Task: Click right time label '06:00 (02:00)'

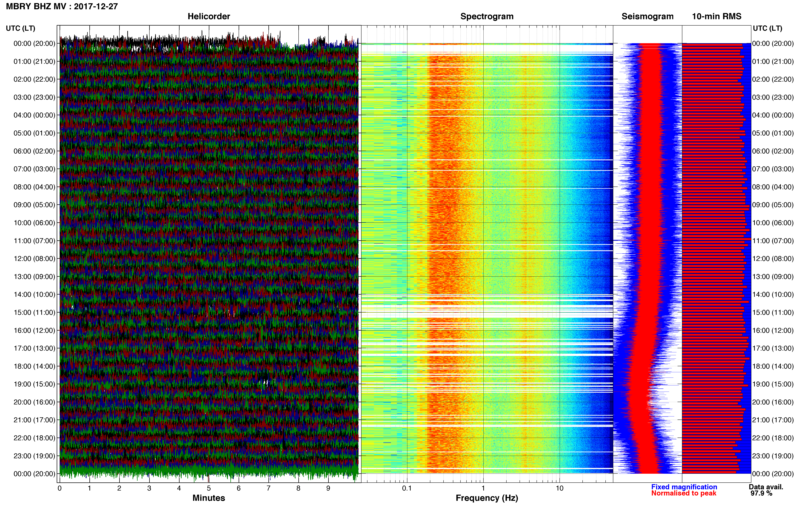Action: click(773, 151)
